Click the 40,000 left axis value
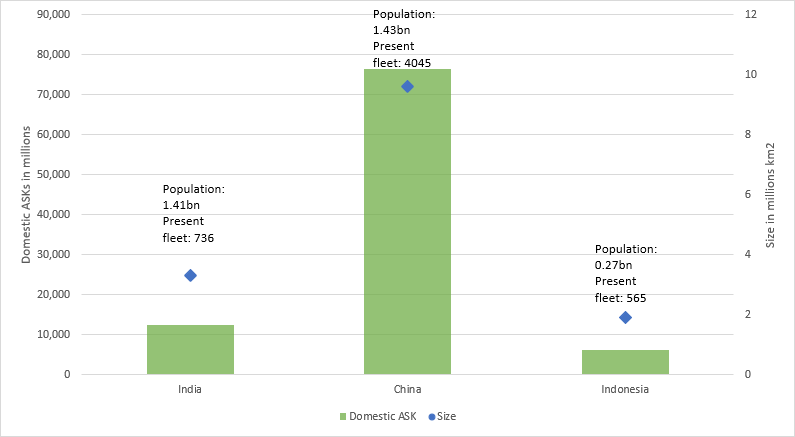This screenshot has height=437, width=795. click(x=54, y=214)
